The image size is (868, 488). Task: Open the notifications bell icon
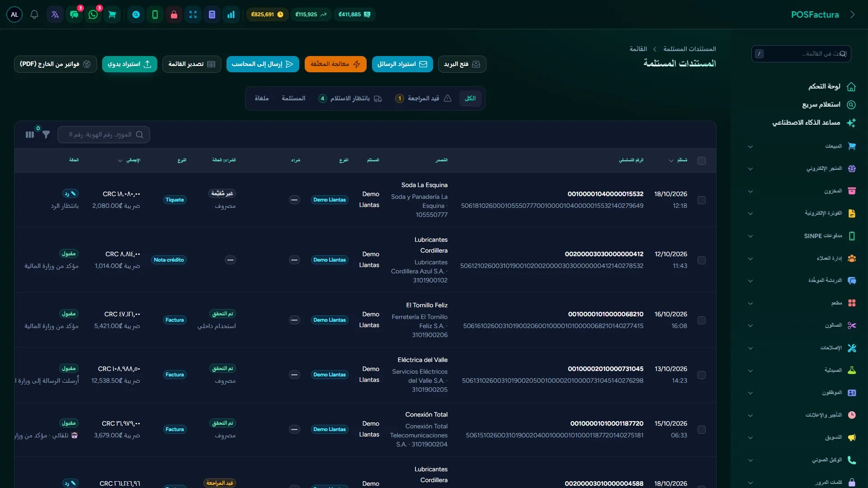[34, 14]
